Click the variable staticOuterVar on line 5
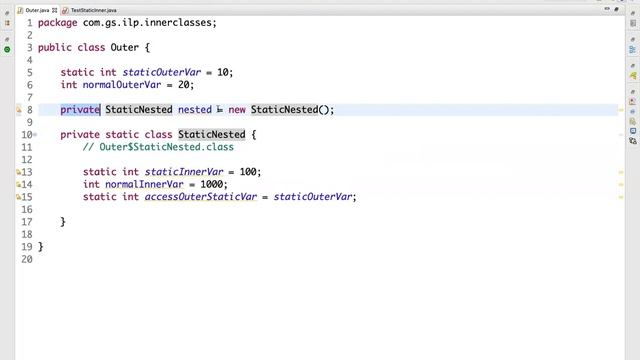Screen dimensions: 640x360 [x=162, y=72]
